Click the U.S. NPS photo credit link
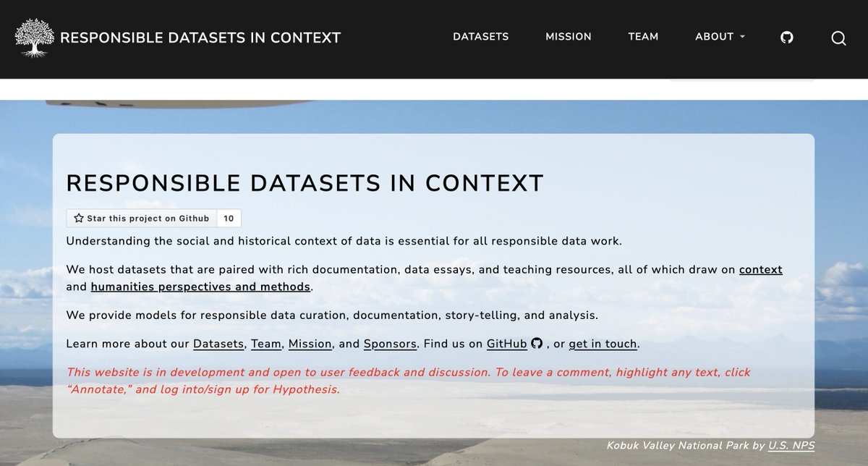Screen dimensions: 868x466 pos(793,446)
